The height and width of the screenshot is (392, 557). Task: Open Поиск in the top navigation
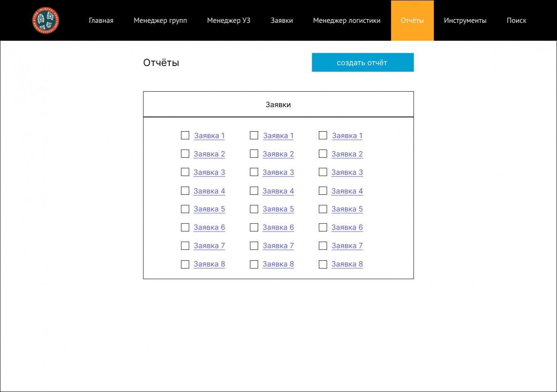tap(517, 20)
